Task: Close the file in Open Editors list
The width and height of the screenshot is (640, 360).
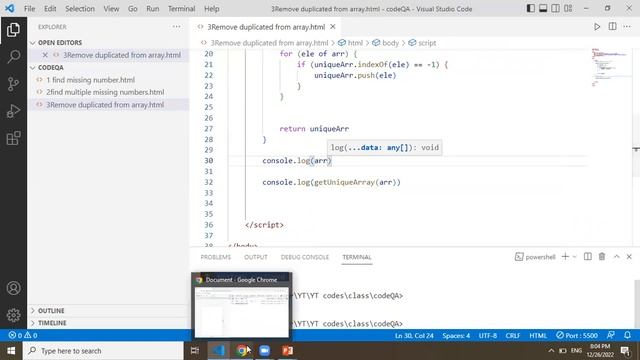Action: click(x=45, y=55)
